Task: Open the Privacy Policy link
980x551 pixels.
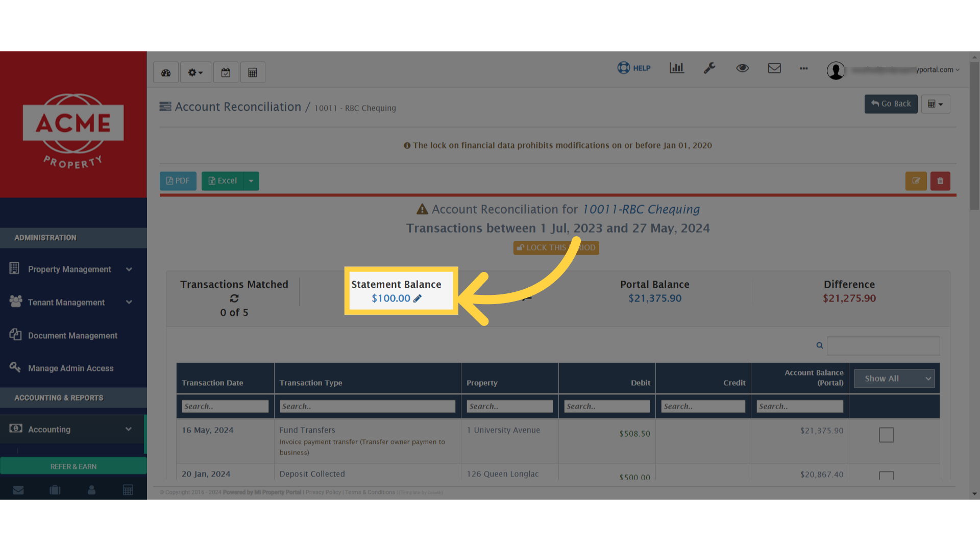Action: pos(323,493)
